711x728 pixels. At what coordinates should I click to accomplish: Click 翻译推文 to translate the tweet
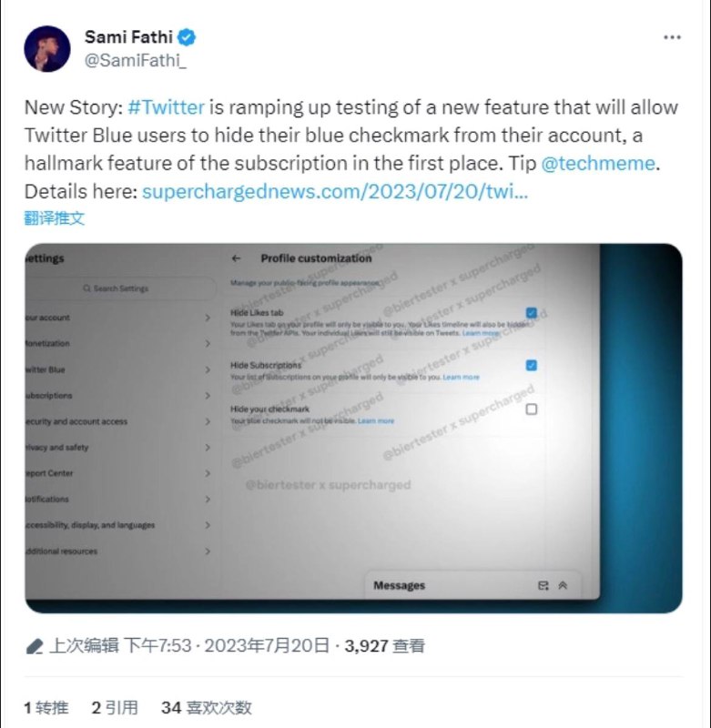[x=54, y=218]
